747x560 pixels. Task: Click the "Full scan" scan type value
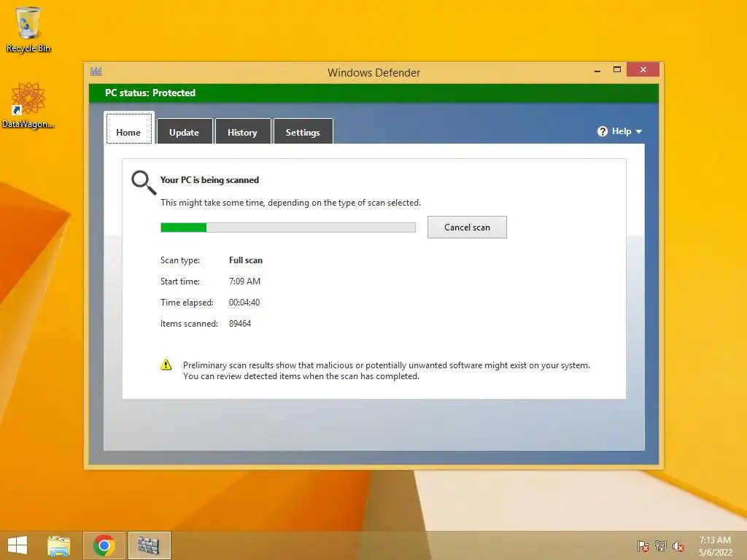(246, 260)
